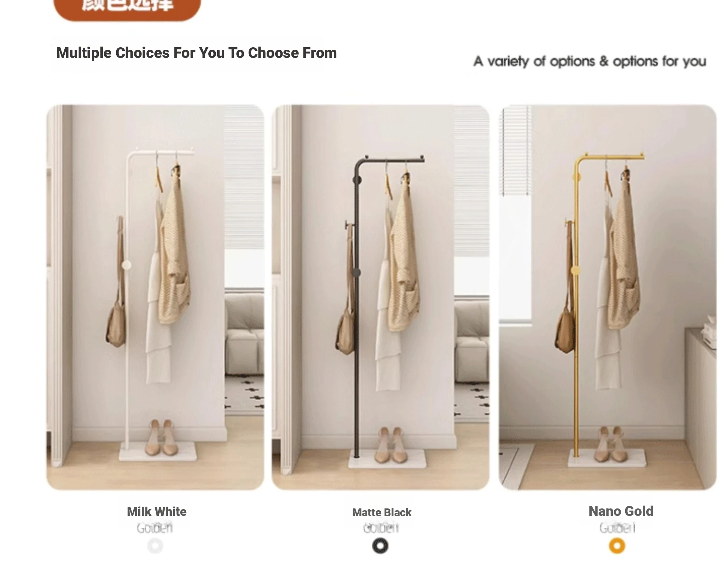Select the black color swatch circle
728x587 pixels.
[380, 546]
